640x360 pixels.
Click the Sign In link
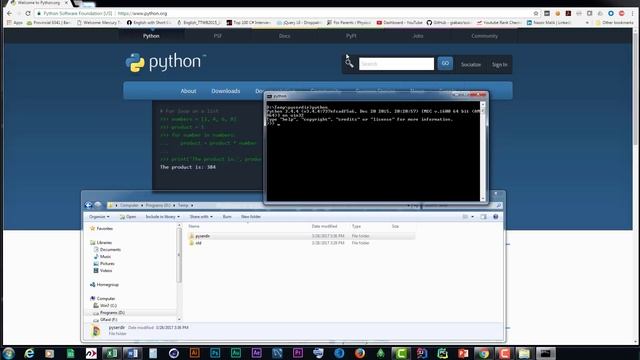[x=499, y=64]
